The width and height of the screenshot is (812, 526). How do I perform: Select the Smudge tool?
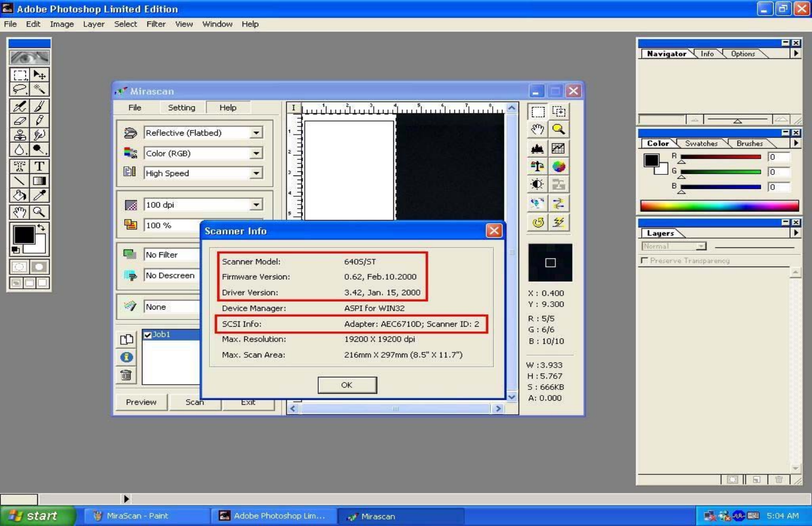[x=39, y=135]
